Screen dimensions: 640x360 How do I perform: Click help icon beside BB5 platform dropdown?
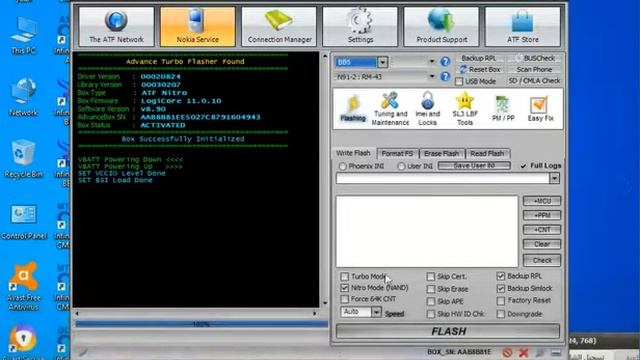445,62
